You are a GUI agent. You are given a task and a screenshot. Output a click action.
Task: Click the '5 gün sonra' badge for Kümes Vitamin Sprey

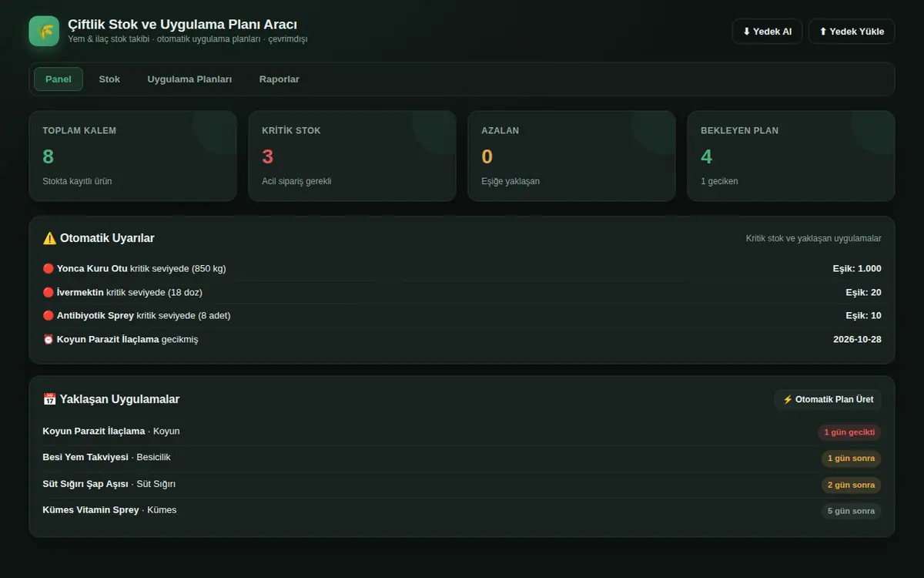(851, 511)
